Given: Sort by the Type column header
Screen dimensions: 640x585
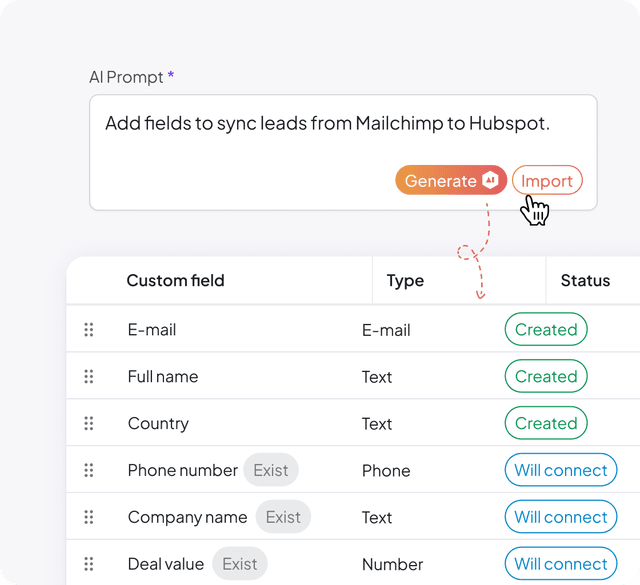Looking at the screenshot, I should [405, 281].
